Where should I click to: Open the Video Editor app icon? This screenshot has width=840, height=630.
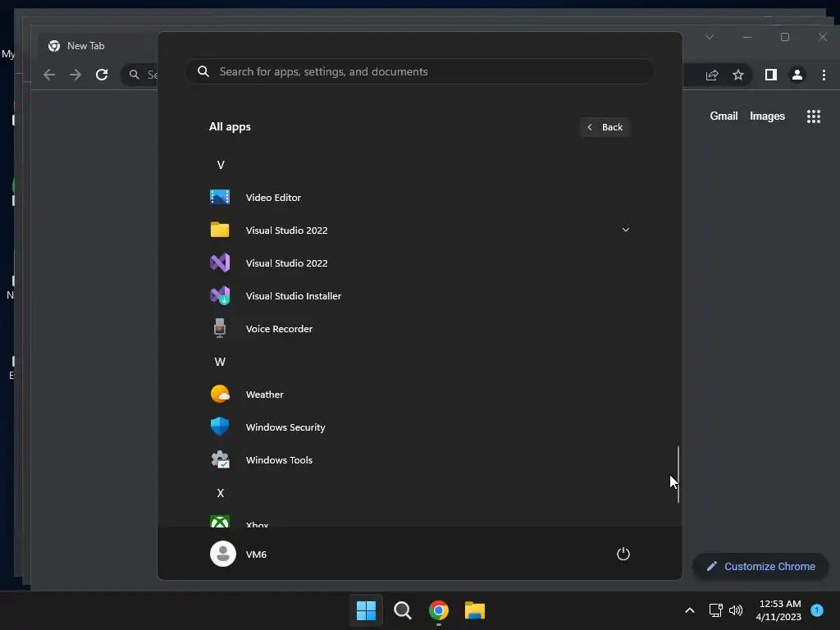(x=220, y=197)
